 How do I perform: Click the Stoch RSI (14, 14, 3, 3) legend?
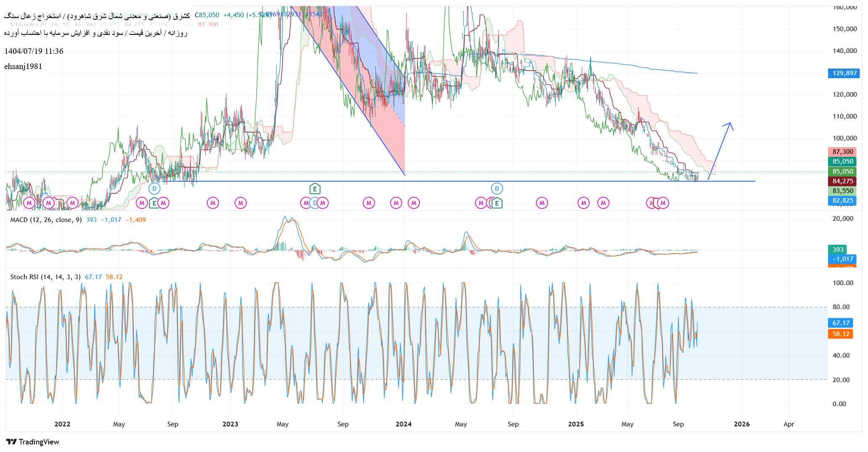pos(45,277)
